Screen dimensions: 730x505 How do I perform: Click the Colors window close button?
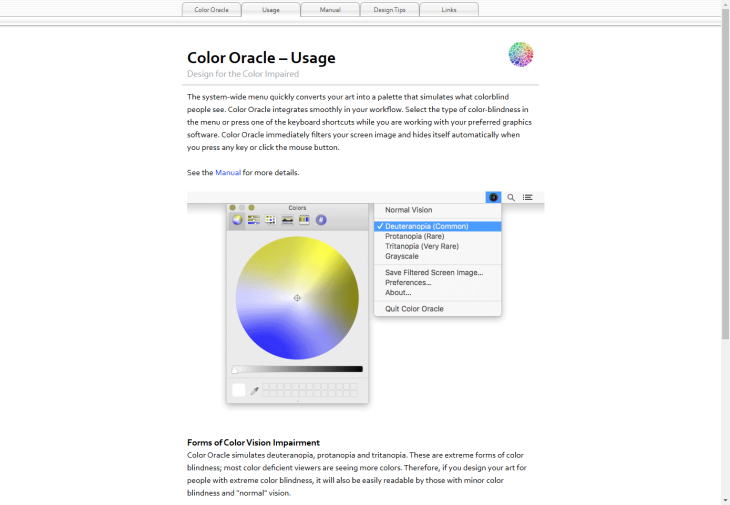tap(232, 208)
